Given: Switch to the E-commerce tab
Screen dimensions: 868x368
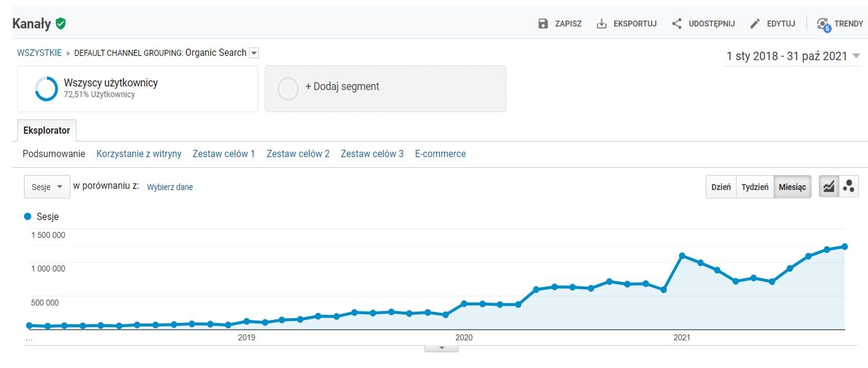Looking at the screenshot, I should point(440,154).
